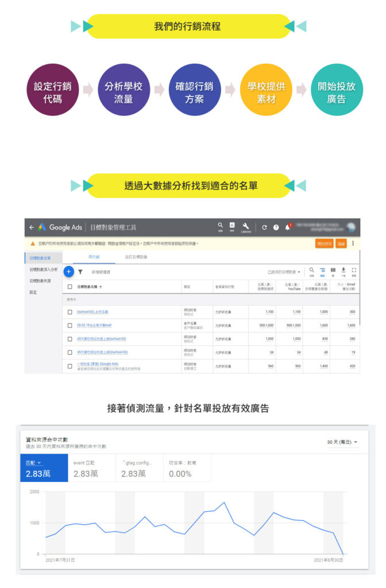Screen dimensions: 386x588
Task: Open the tools wrench icon in header
Action: click(246, 226)
